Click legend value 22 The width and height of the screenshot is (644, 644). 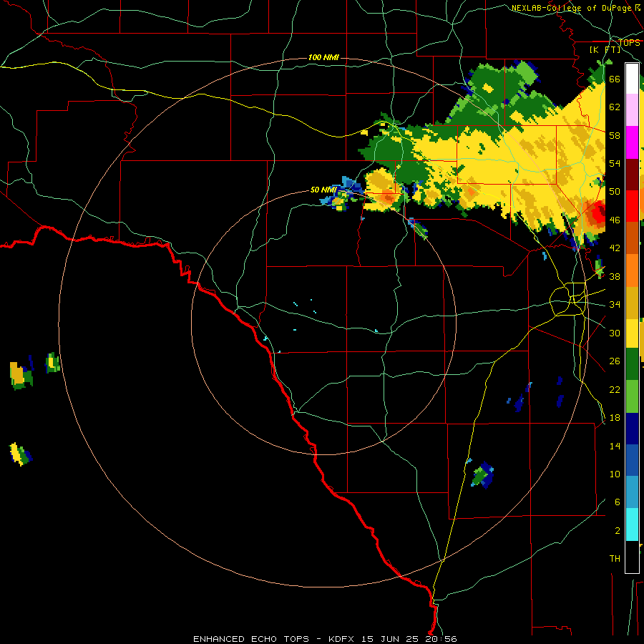615,389
